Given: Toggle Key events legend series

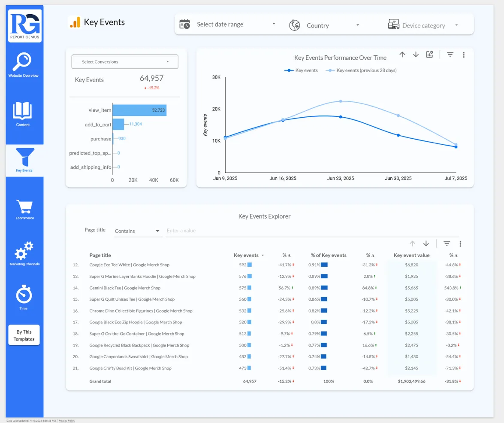Looking at the screenshot, I should click(x=301, y=70).
